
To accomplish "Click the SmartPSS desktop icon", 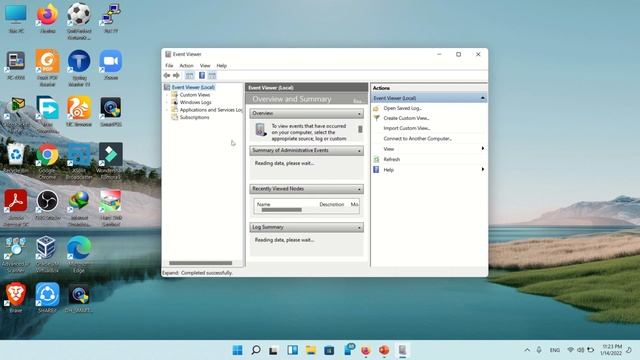I will pyautogui.click(x=111, y=111).
